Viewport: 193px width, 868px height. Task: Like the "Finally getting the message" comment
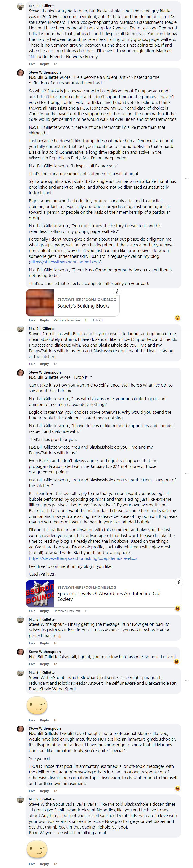32,643
